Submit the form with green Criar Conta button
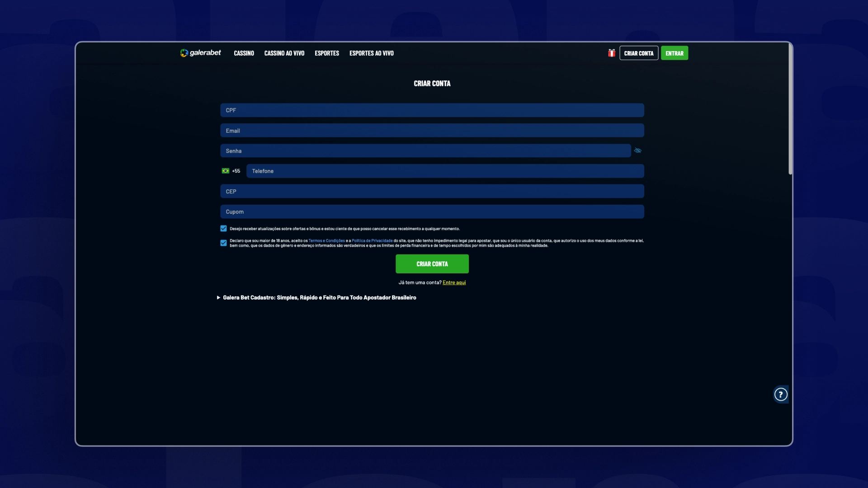Viewport: 868px width, 488px height. (432, 264)
